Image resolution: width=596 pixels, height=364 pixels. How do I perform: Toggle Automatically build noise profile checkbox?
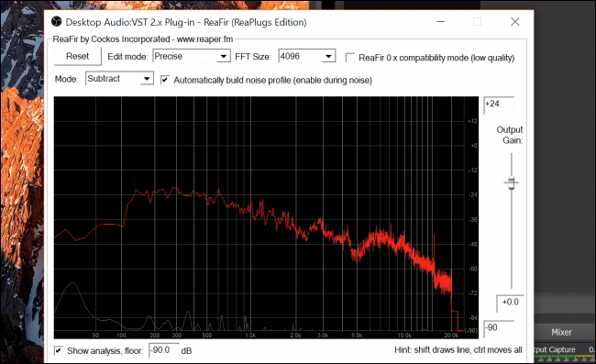tap(164, 80)
